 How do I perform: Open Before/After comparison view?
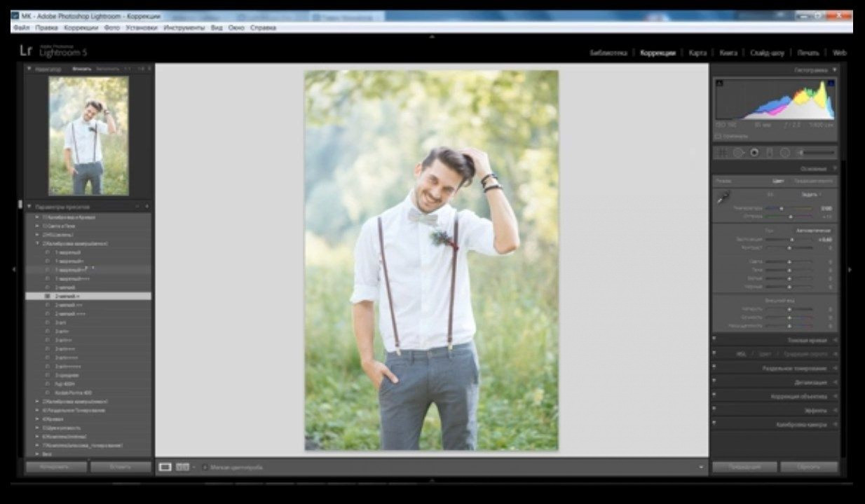point(182,467)
